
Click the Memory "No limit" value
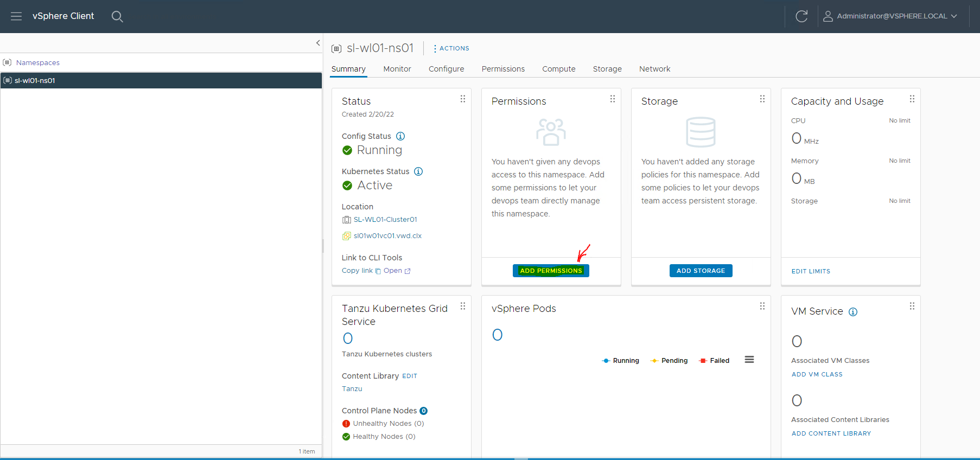[x=900, y=161]
